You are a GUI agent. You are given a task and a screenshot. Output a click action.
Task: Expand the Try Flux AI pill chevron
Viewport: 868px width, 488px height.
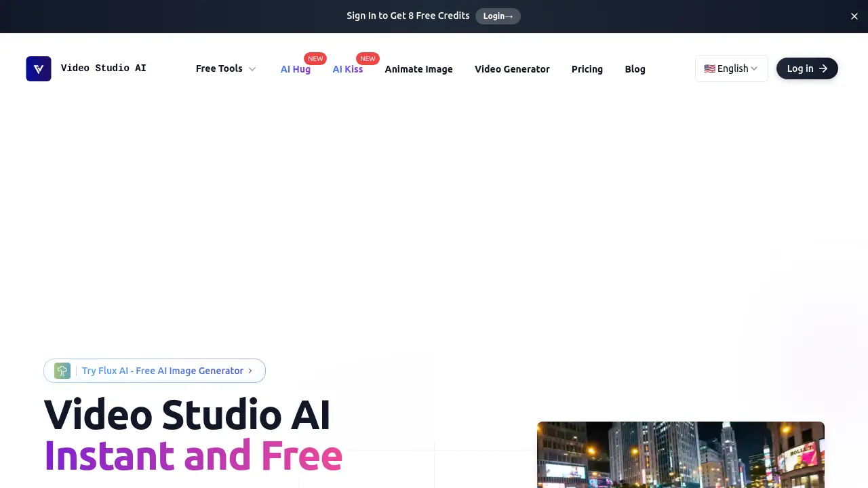[x=250, y=371]
